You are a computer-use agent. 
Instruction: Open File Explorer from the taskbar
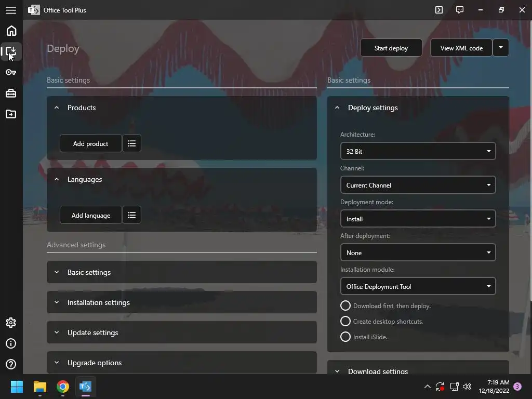tap(39, 387)
